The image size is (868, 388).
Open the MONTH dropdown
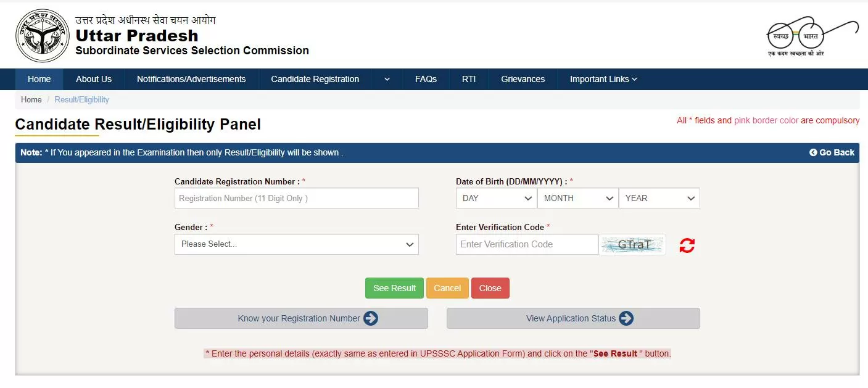578,198
